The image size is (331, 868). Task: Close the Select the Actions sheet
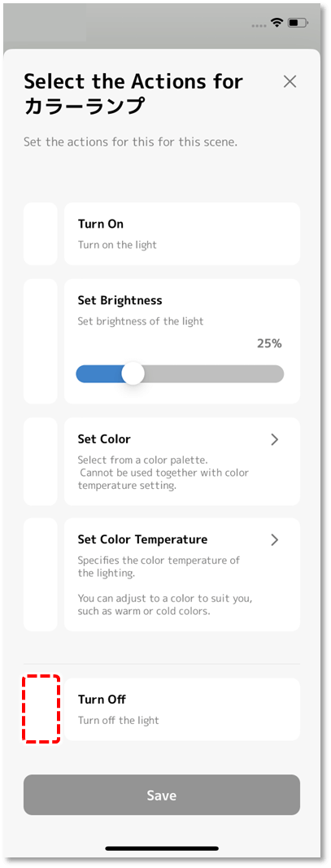[x=290, y=82]
